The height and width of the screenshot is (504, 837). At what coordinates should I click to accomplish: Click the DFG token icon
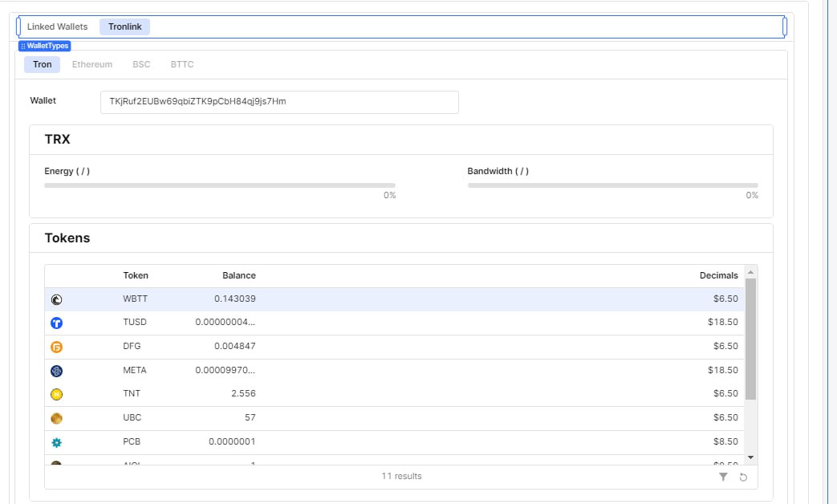coord(57,347)
